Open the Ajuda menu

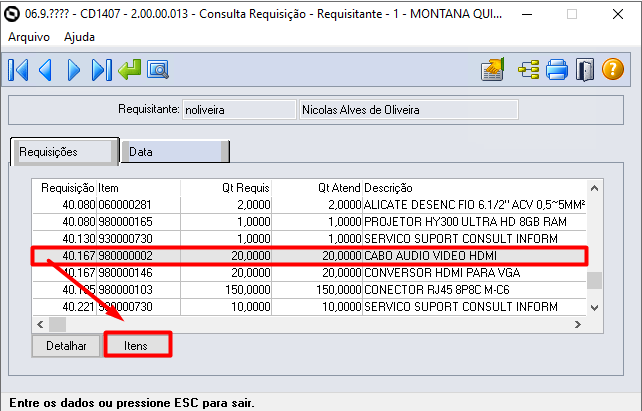pyautogui.click(x=80, y=36)
